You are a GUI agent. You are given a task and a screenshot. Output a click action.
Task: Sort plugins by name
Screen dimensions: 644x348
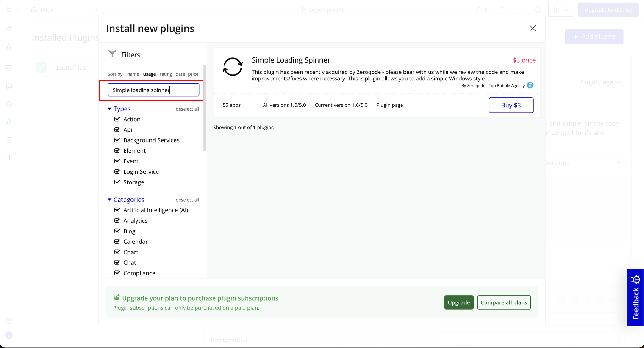click(133, 74)
